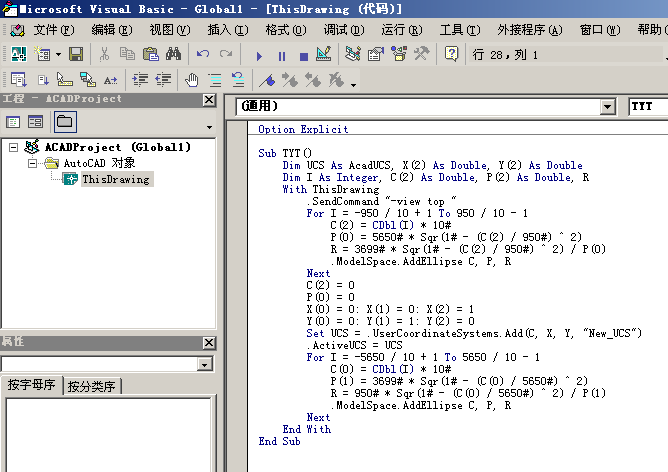668x472 pixels.
Task: Open project panel toolbar options arrow
Action: pos(209,127)
